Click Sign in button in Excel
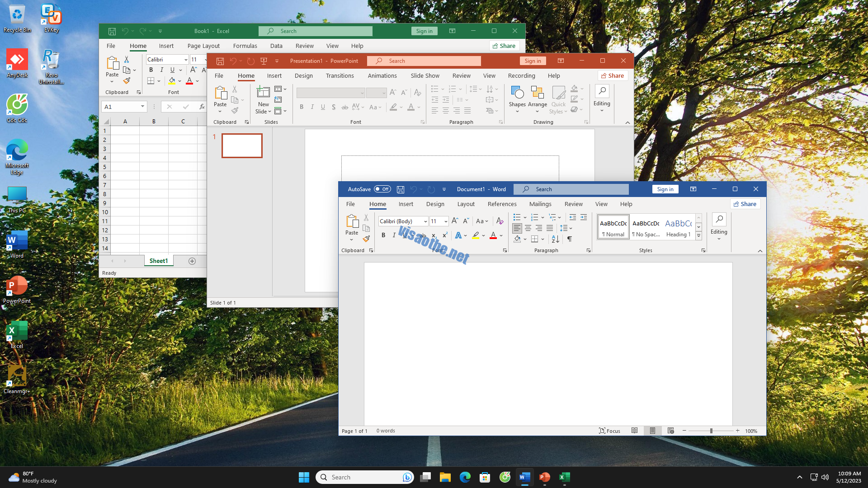Screen dimensions: 868x488 pyautogui.click(x=424, y=31)
